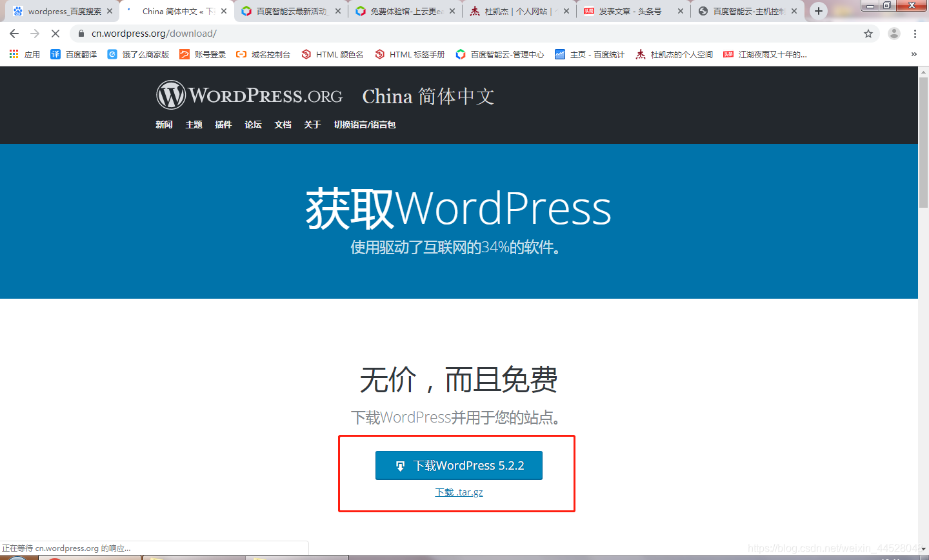
Task: Close the wordpress_百度搜索 tab
Action: (110, 11)
